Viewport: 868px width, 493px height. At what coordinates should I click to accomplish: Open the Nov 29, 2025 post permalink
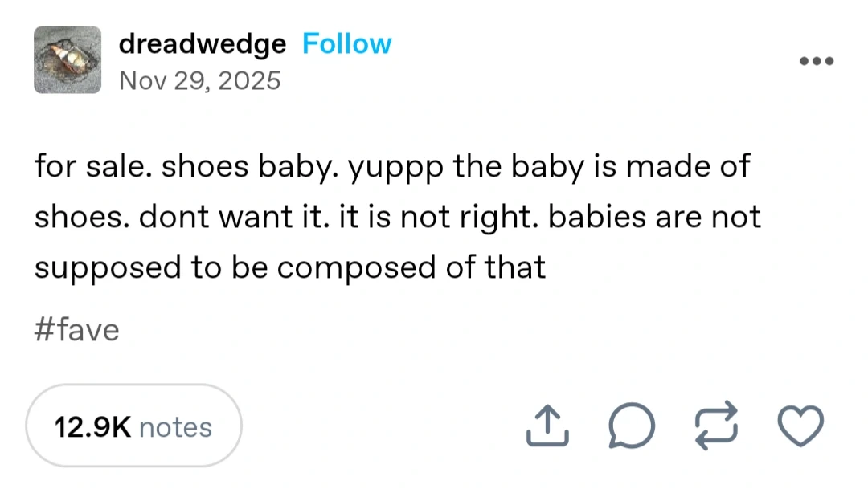point(199,80)
